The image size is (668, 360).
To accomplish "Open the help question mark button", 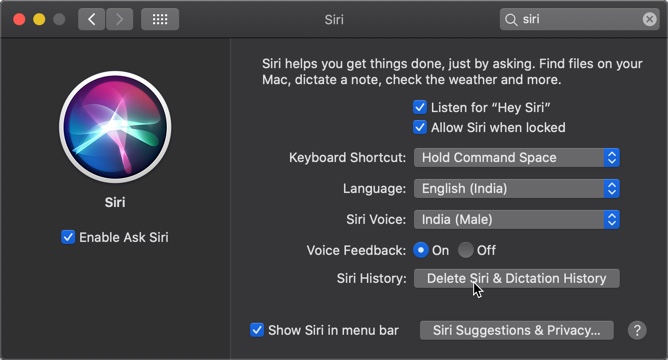I will click(x=637, y=330).
